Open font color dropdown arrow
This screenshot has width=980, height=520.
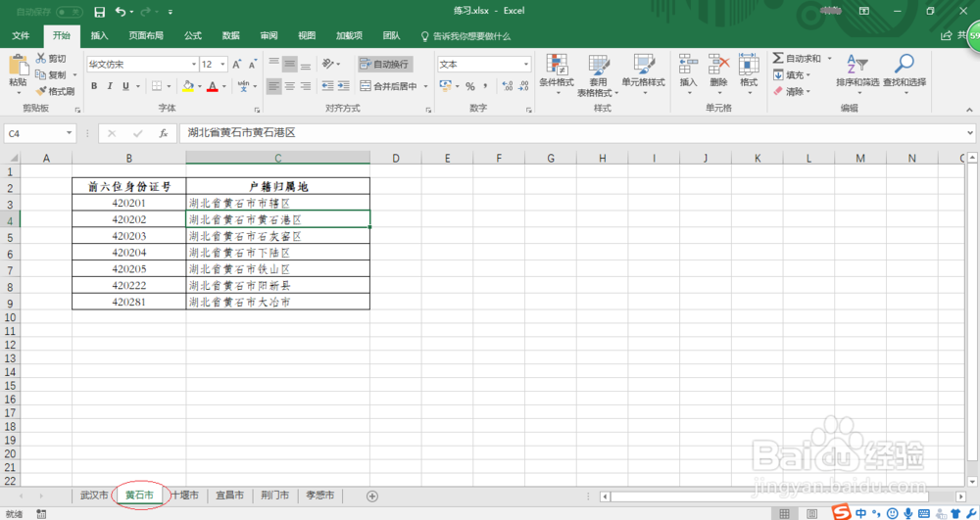click(224, 86)
